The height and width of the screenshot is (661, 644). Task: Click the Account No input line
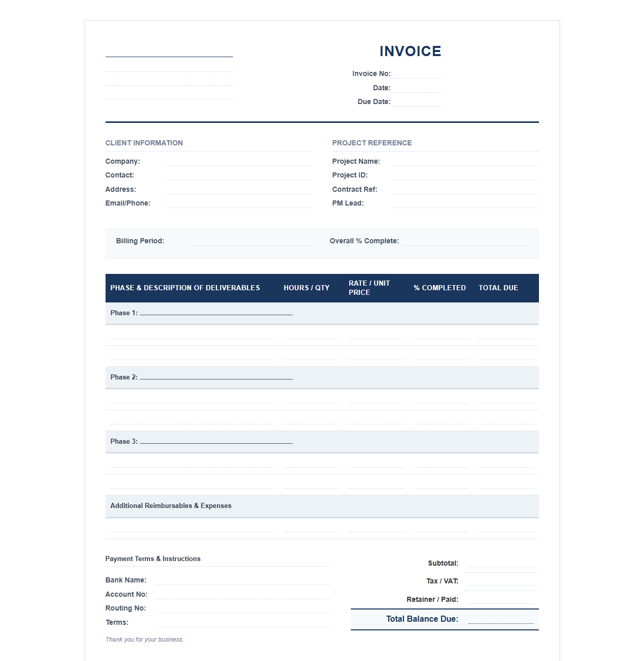(x=243, y=594)
